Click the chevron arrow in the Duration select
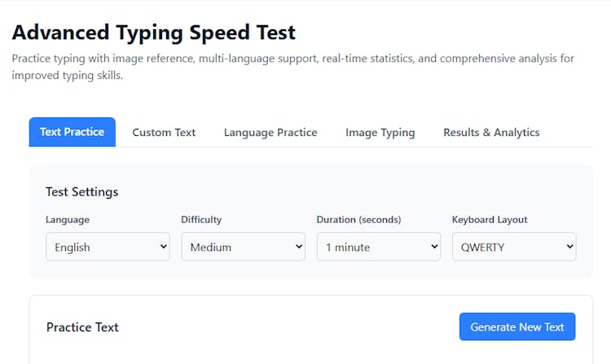The width and height of the screenshot is (611, 364). coord(432,247)
